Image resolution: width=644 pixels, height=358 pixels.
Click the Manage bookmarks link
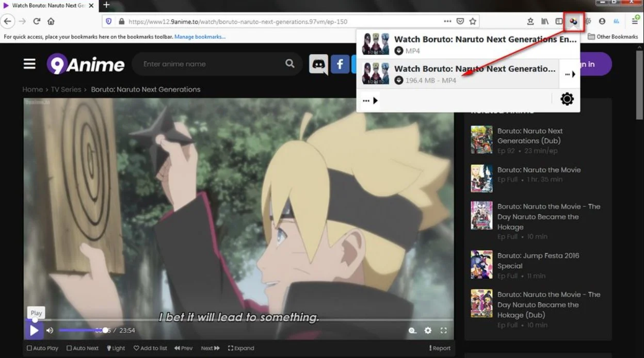coord(200,37)
